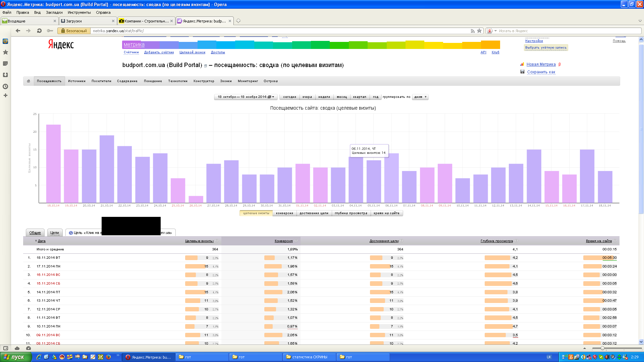Switch chart to конверсия metric
The image size is (644, 362).
pos(284,213)
